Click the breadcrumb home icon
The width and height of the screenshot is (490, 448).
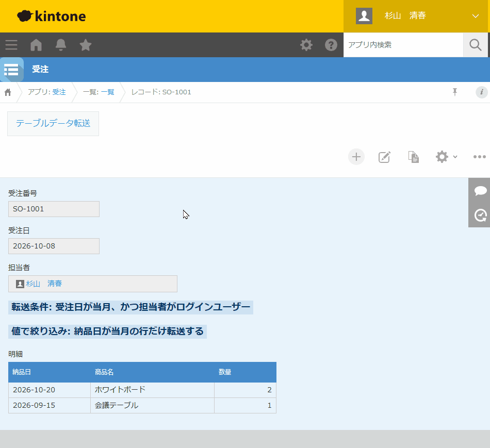point(8,92)
